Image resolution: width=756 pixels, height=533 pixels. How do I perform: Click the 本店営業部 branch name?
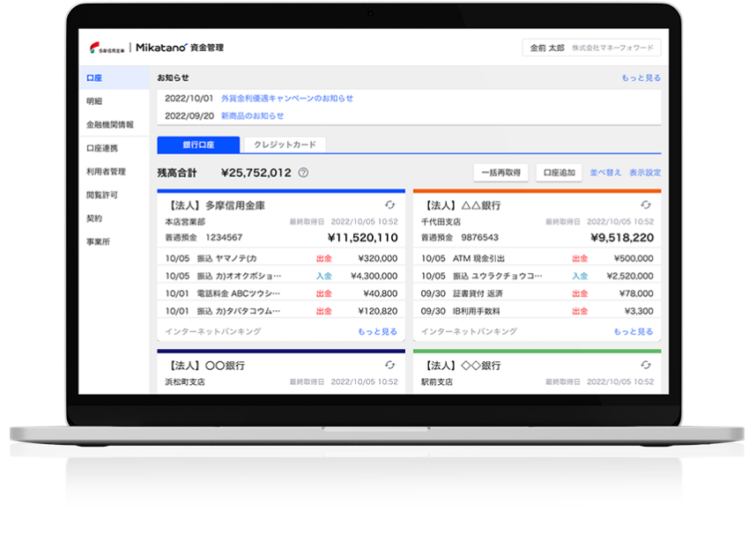(185, 222)
